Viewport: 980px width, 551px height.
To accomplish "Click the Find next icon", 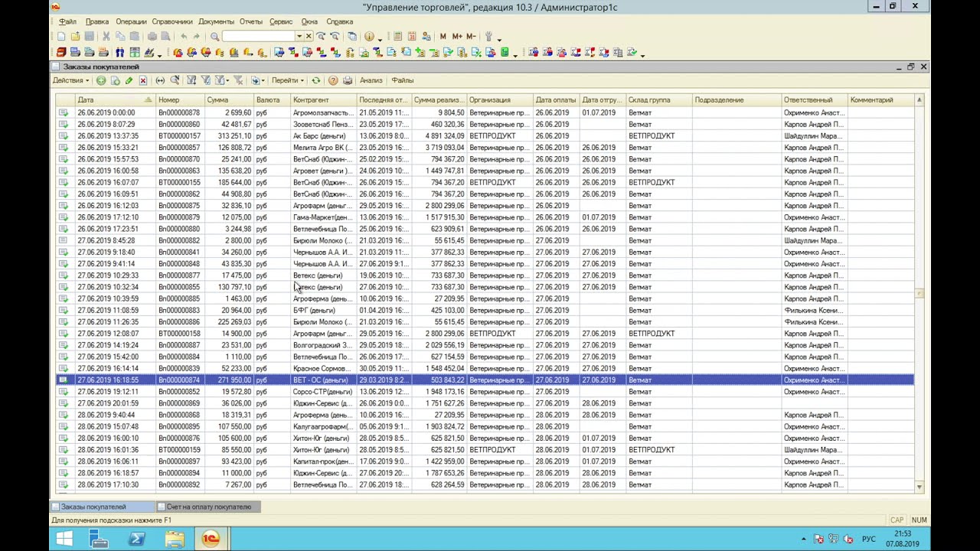I will [320, 36].
